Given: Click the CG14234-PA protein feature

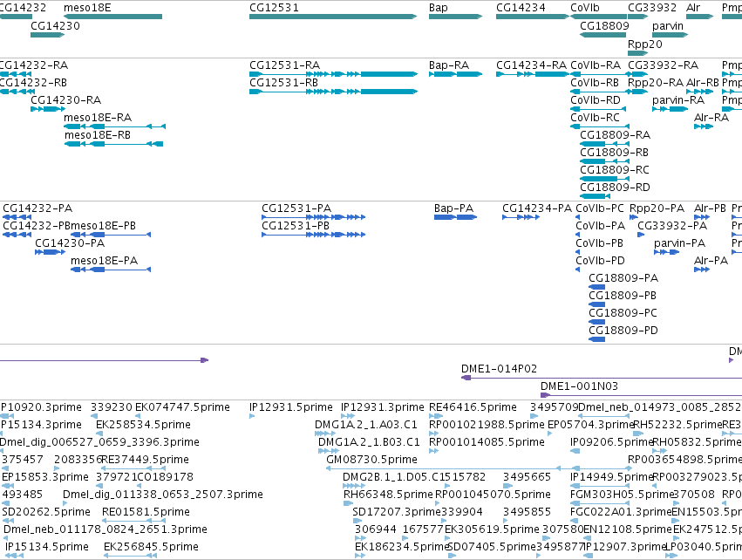Looking at the screenshot, I should pyautogui.click(x=521, y=217).
